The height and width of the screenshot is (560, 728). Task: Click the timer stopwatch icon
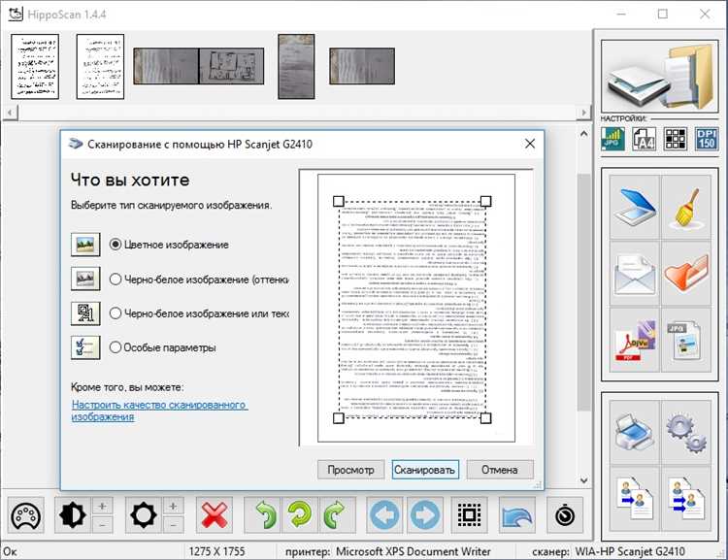point(565,515)
